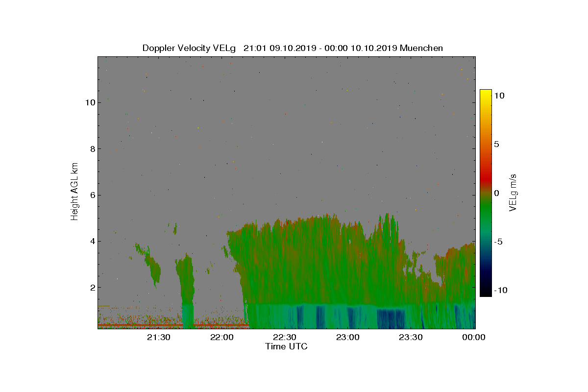The image size is (588, 392).
Task: Click the colorbar tick value 5
Action: click(496, 145)
